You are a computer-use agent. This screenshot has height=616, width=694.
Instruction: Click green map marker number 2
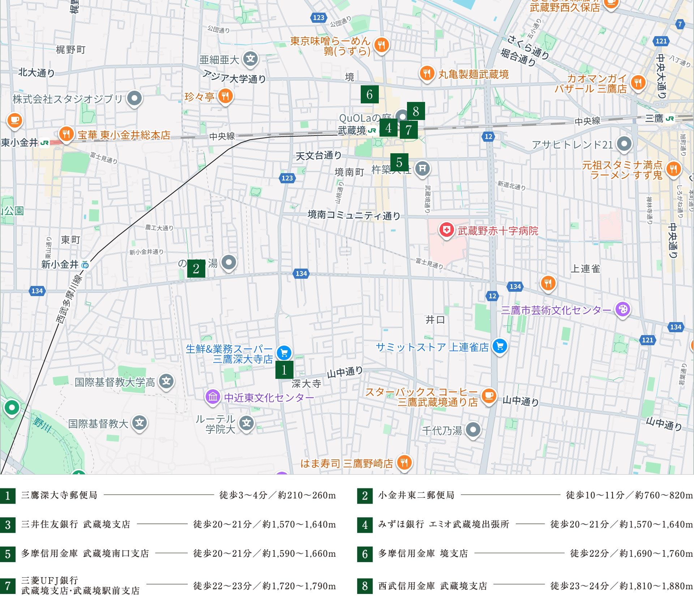coord(196,269)
